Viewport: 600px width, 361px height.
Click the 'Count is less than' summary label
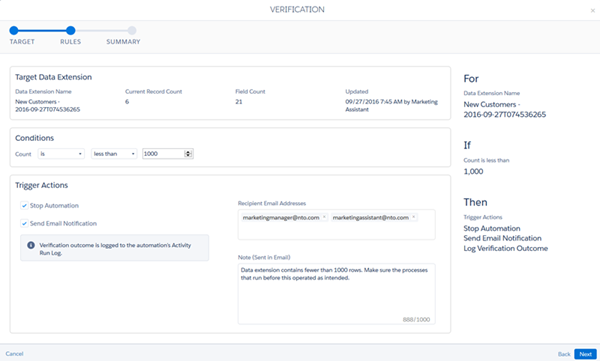pyautogui.click(x=486, y=160)
